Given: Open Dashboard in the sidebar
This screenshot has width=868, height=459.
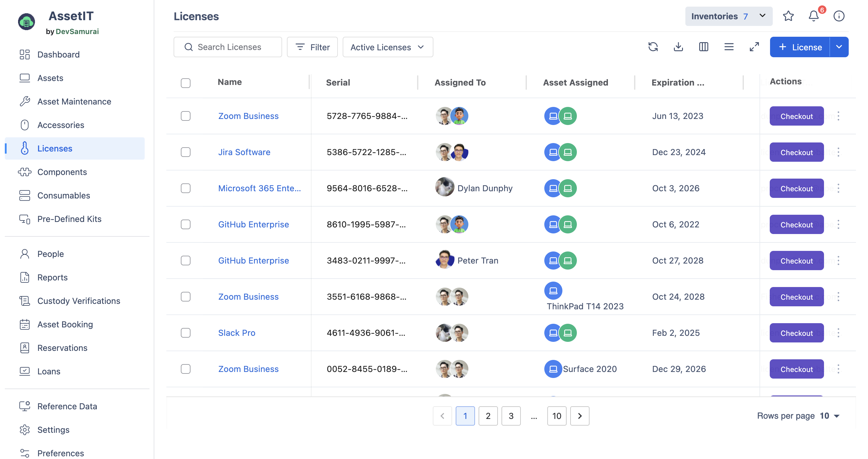Looking at the screenshot, I should 58,55.
